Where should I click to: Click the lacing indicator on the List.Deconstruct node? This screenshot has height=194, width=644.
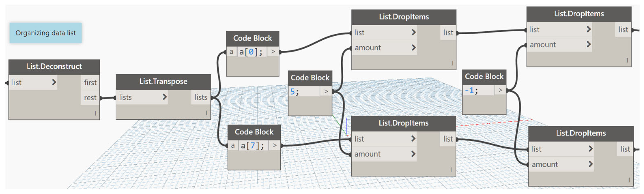click(96, 113)
